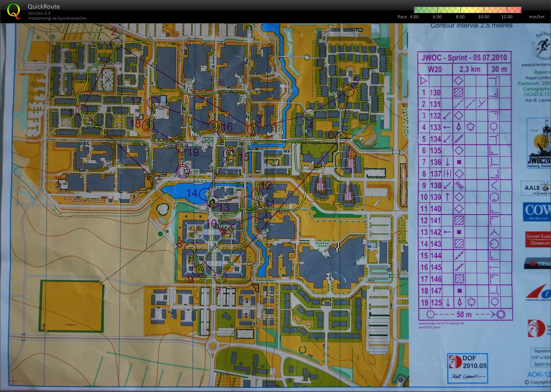The width and height of the screenshot is (551, 392).
Task: Click the large fenced field on the map
Action: pos(72,306)
